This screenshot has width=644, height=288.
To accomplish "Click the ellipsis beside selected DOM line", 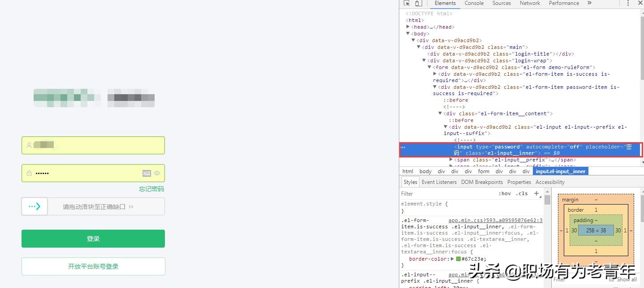I will (403, 147).
